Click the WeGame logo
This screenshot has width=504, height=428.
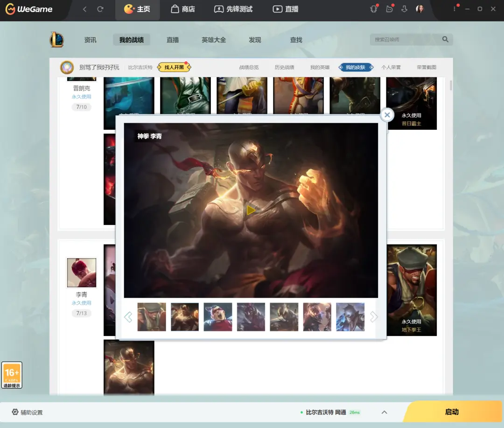29,9
